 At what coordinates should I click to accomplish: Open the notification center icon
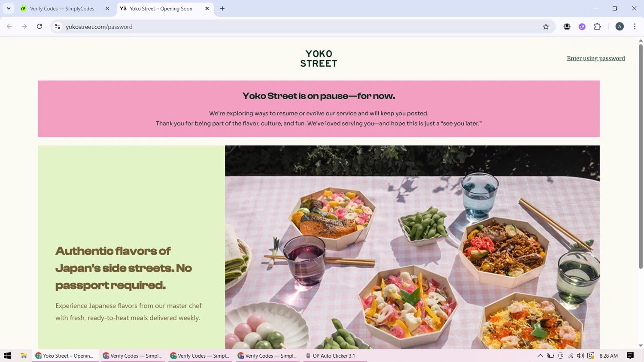coord(630,356)
